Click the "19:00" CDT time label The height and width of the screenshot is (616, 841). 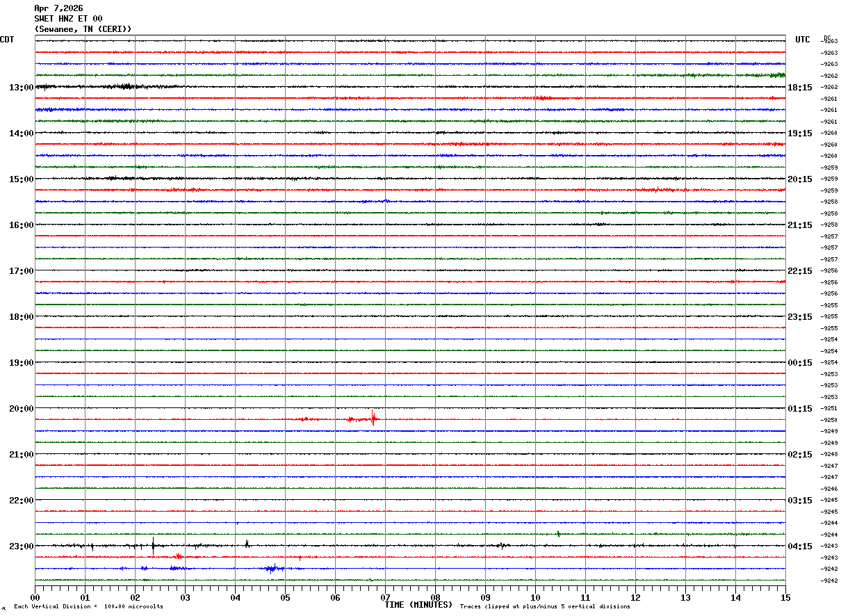coord(21,363)
